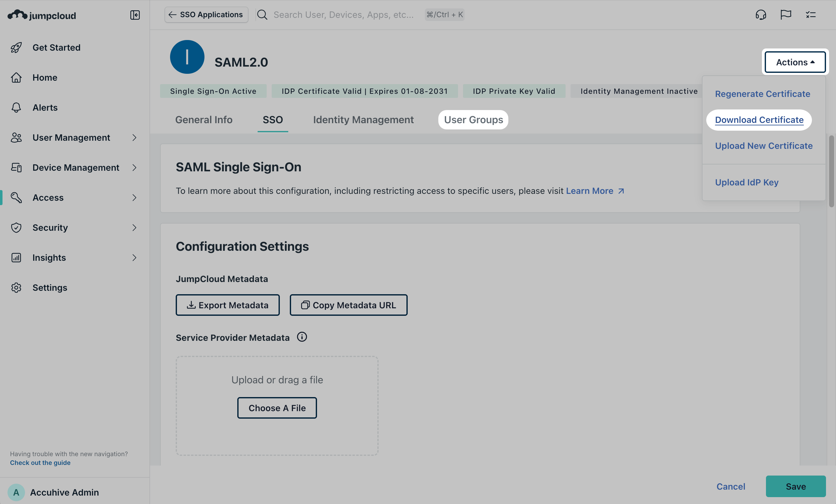Click the Insights chart icon
The image size is (836, 504).
point(16,258)
